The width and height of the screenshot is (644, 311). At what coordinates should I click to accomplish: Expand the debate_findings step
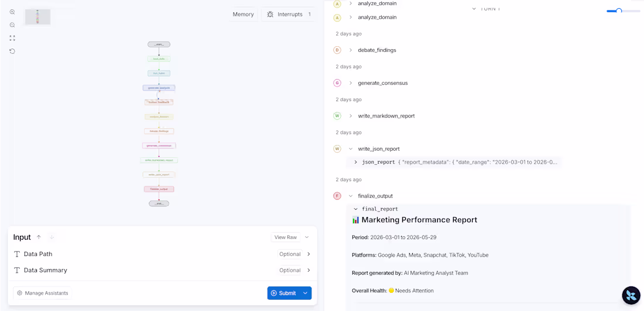tap(350, 50)
